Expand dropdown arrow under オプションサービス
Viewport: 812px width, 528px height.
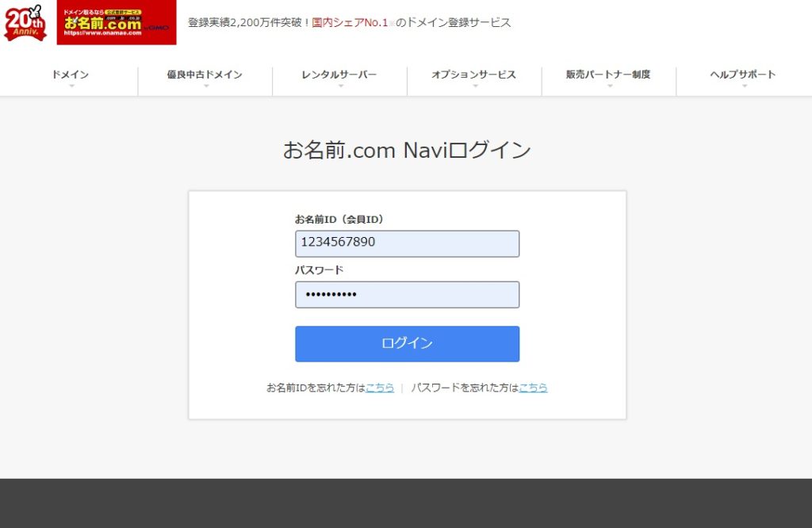(476, 86)
